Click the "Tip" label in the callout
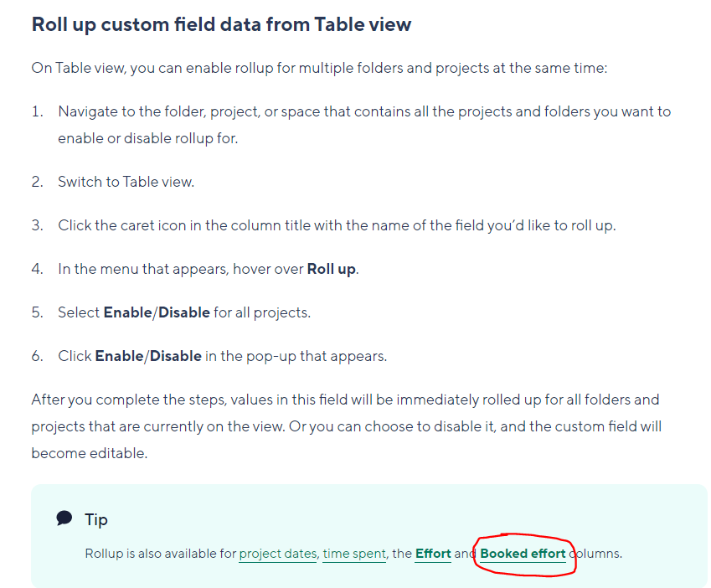 pyautogui.click(x=96, y=519)
